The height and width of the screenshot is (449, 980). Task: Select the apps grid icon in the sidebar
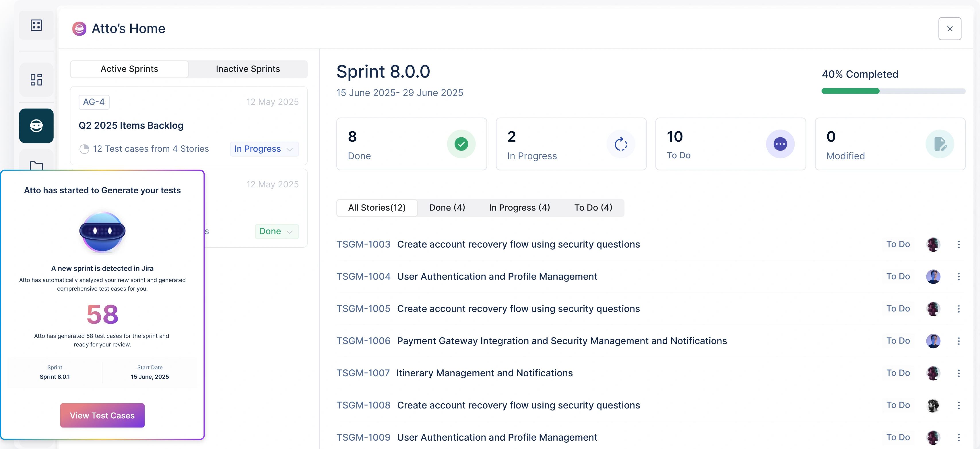point(36,25)
